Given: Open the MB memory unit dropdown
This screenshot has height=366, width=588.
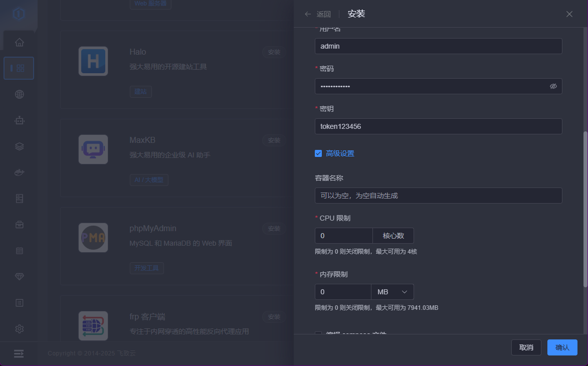Looking at the screenshot, I should click(393, 291).
